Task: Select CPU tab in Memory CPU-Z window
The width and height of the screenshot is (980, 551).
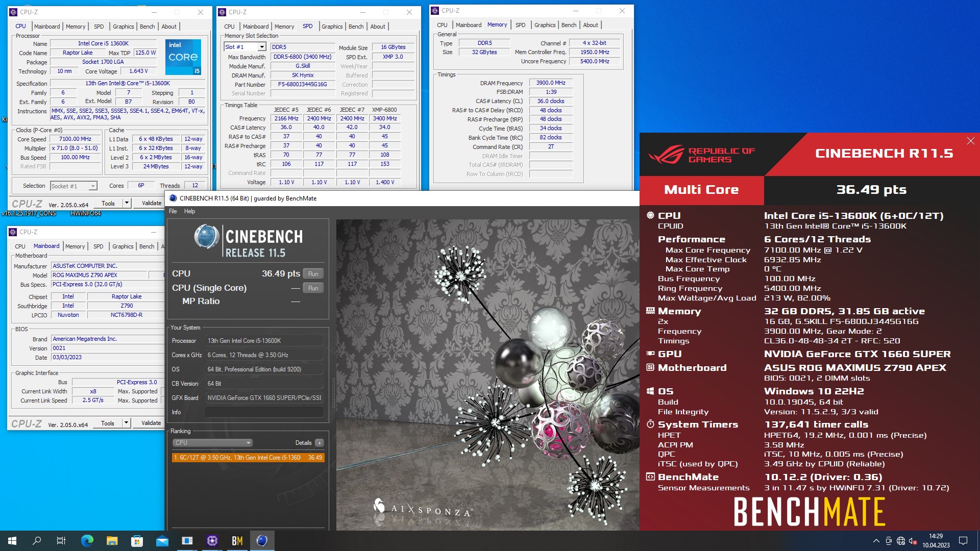Action: click(442, 25)
